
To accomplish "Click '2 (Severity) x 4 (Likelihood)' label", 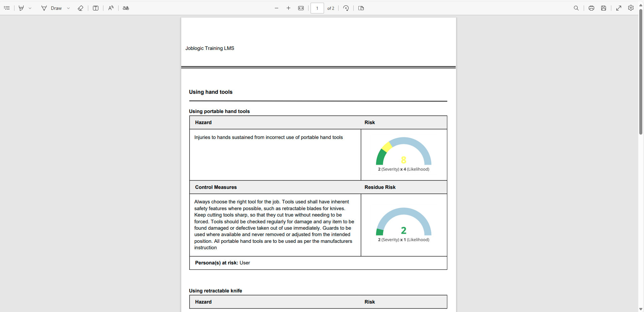I will [x=404, y=169].
